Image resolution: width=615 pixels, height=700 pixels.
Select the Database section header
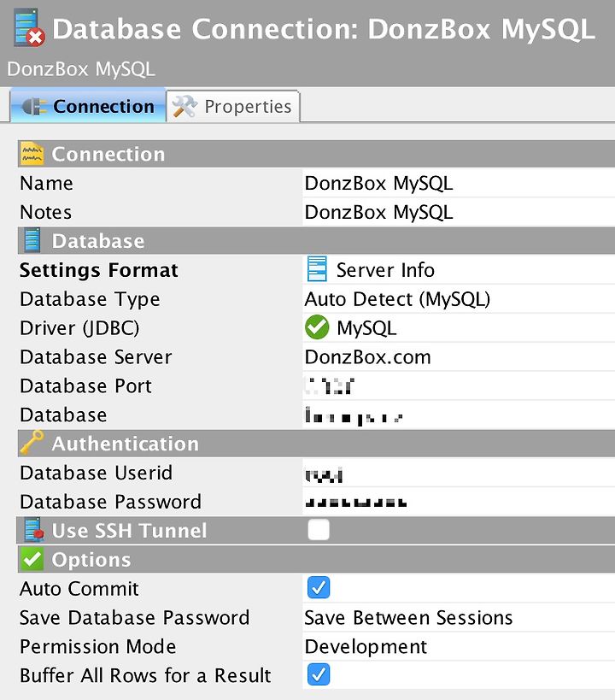tap(316, 241)
